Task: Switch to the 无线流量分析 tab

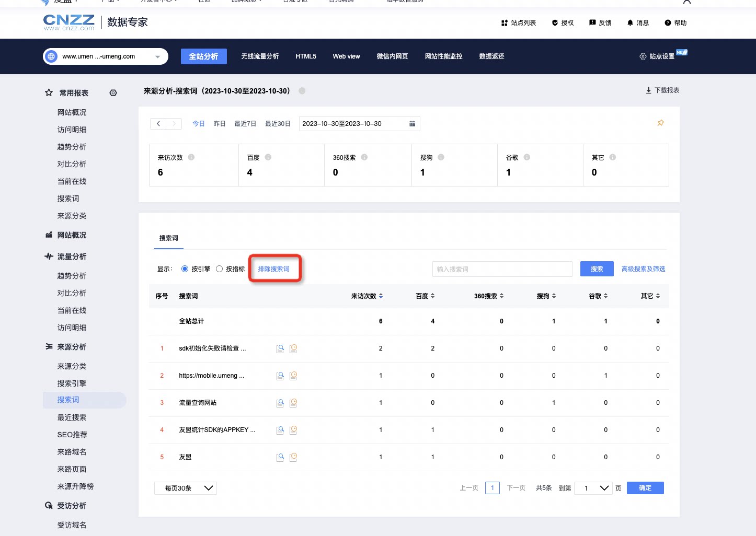Action: point(260,56)
